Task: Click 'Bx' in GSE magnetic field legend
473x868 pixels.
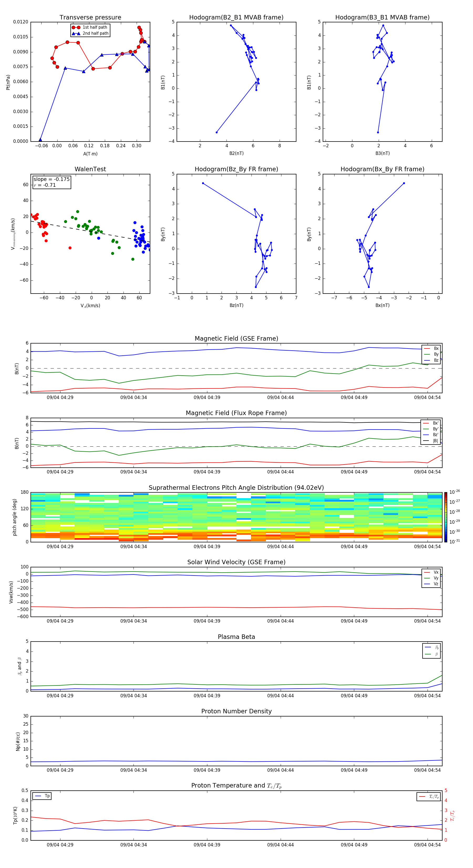Action: point(431,349)
